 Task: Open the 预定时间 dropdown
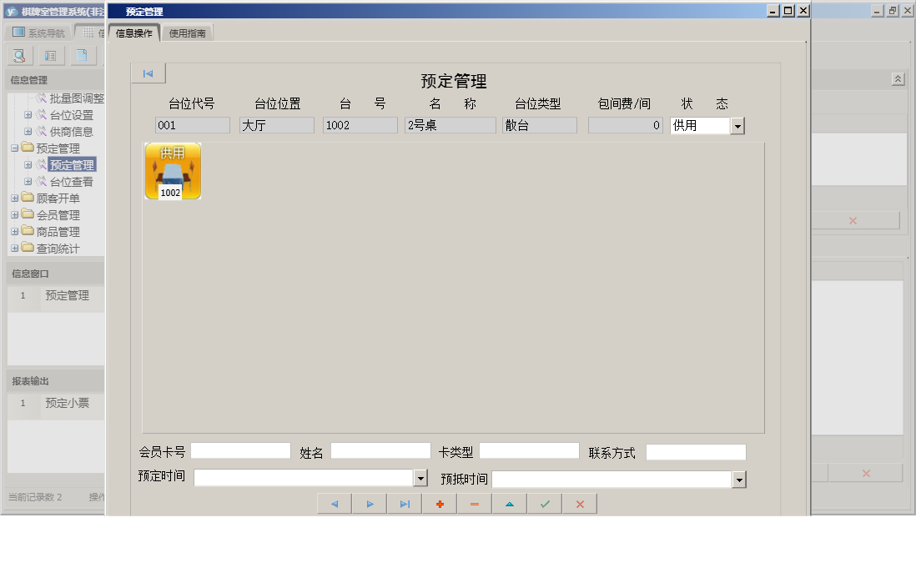pos(421,478)
